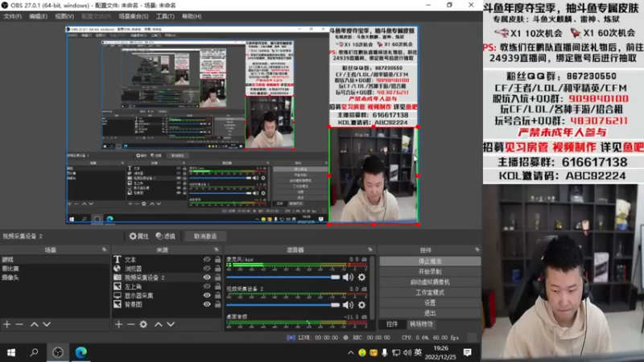Click the system tray volume icon
Viewport: 644px width, 362px height.
coord(407,352)
